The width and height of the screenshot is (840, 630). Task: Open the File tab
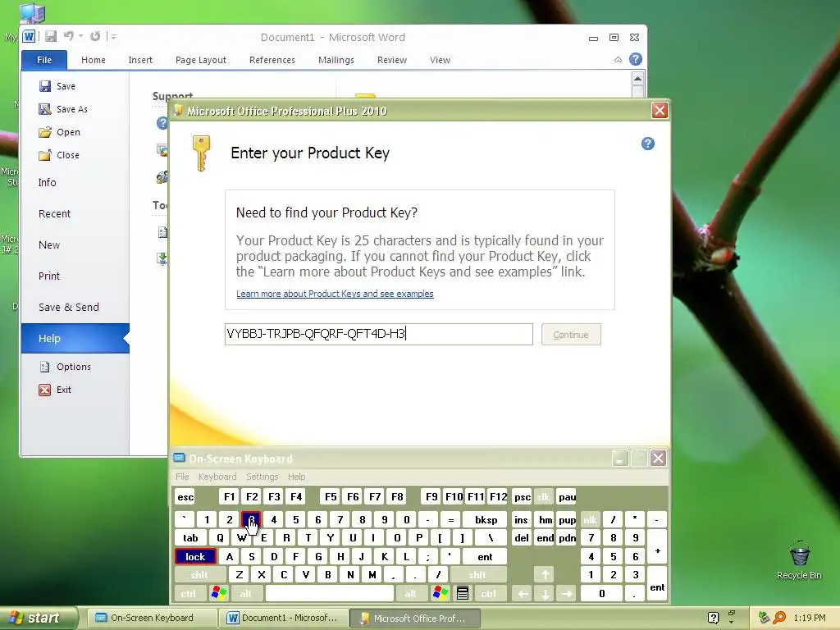44,60
